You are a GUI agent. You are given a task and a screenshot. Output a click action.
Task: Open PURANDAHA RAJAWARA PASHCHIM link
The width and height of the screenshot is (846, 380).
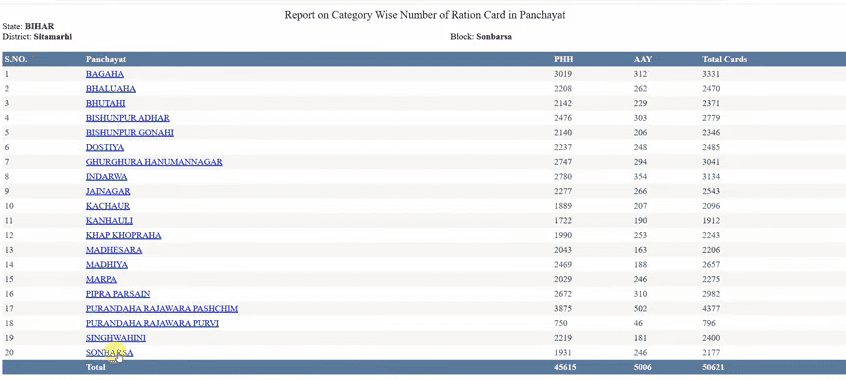[x=162, y=309]
